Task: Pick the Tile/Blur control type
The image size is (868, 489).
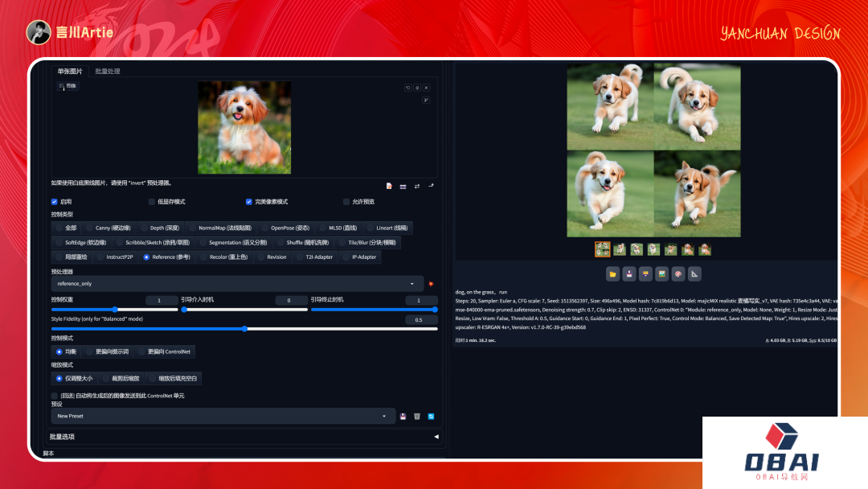Action: coord(367,243)
